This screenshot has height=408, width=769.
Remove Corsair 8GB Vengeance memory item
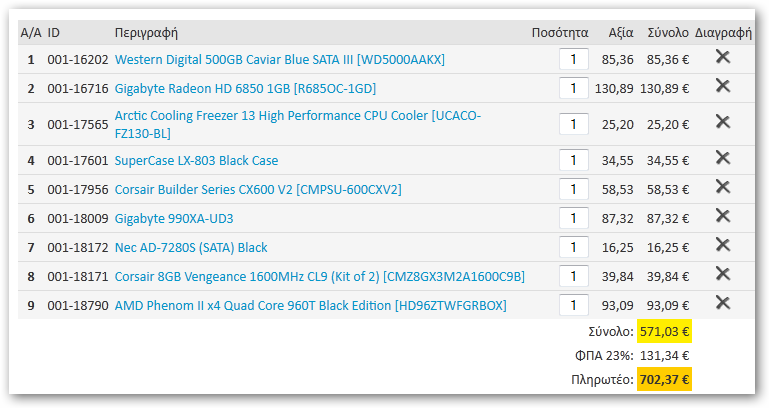(x=722, y=274)
